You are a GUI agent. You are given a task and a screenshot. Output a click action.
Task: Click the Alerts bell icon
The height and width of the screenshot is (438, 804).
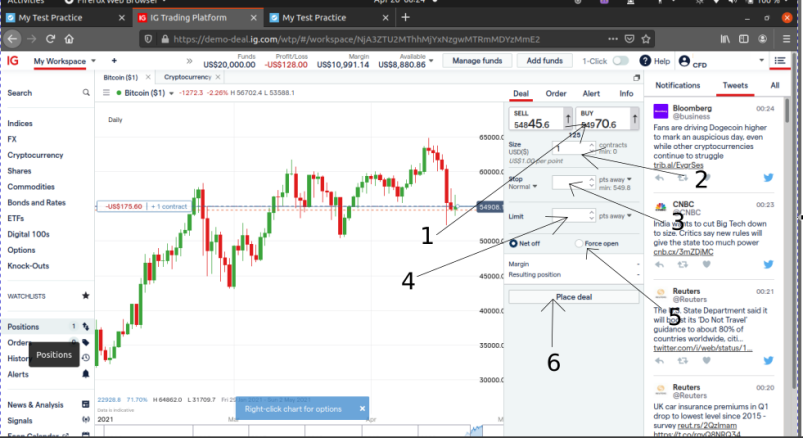coord(86,374)
